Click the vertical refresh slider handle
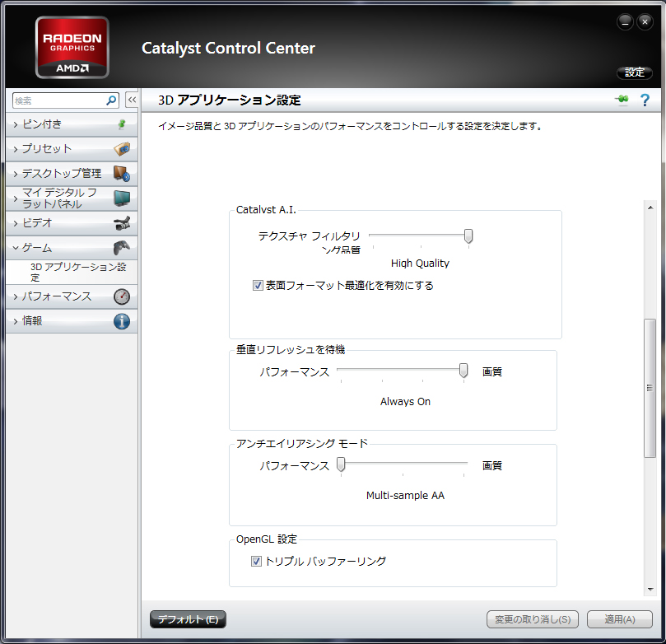666x644 pixels. click(x=463, y=371)
